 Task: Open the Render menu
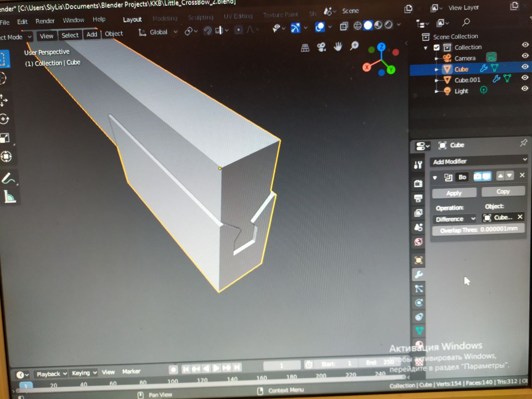(45, 21)
